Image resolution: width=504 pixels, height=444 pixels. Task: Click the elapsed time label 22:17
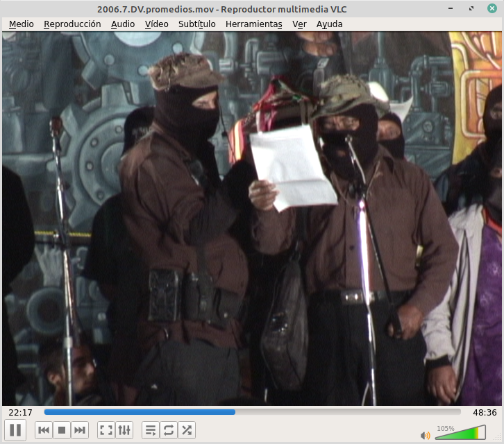click(21, 412)
